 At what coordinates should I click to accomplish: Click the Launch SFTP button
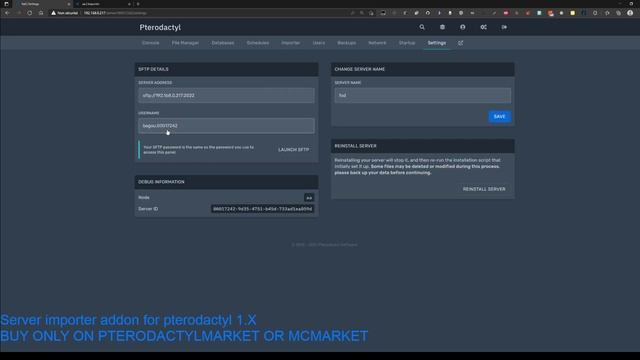point(293,150)
